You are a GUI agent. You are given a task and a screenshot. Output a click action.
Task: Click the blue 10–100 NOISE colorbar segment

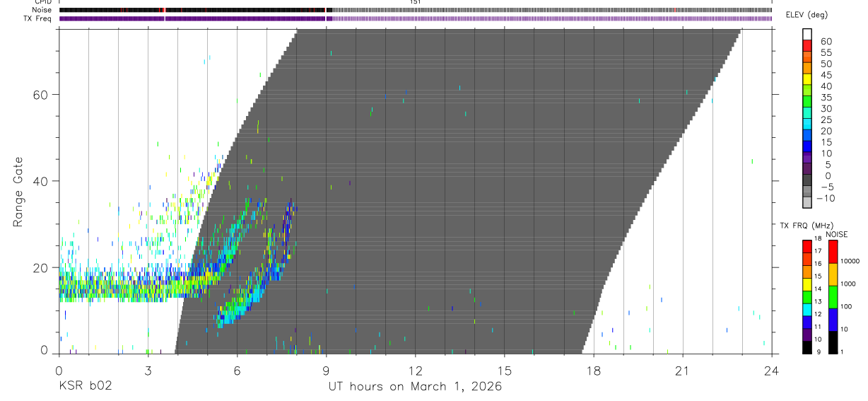833,320
